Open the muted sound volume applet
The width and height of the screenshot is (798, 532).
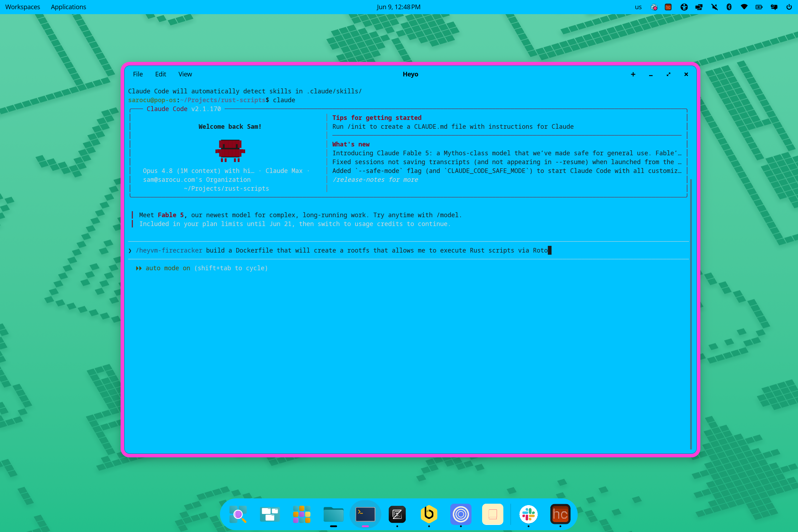(x=715, y=7)
